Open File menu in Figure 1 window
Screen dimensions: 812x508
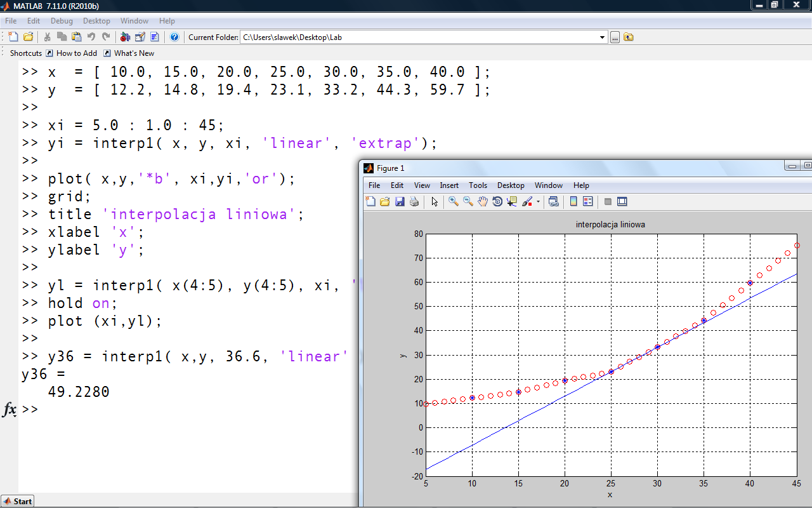point(374,185)
